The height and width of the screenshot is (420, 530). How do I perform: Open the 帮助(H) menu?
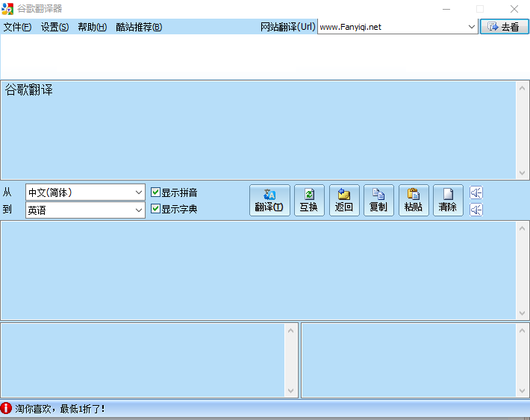point(93,27)
